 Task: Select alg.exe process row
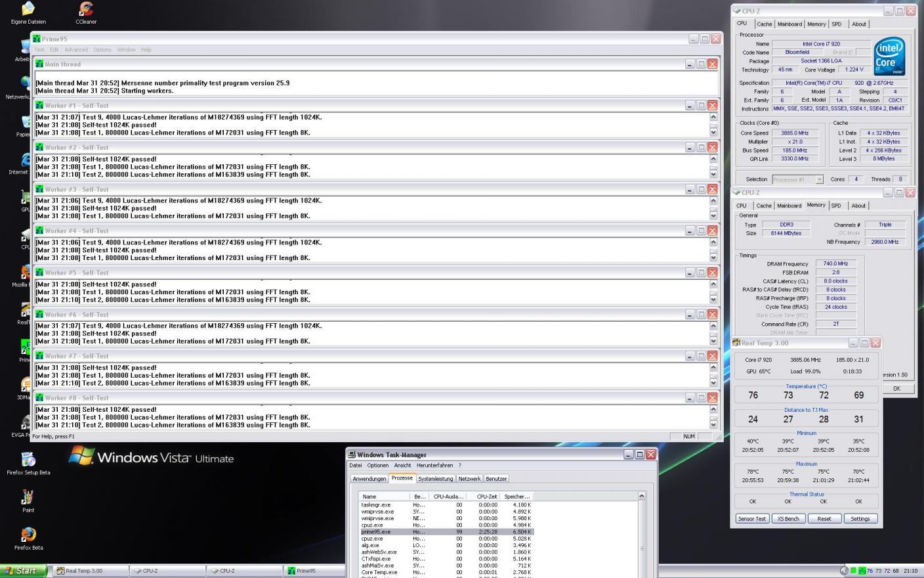click(446, 545)
